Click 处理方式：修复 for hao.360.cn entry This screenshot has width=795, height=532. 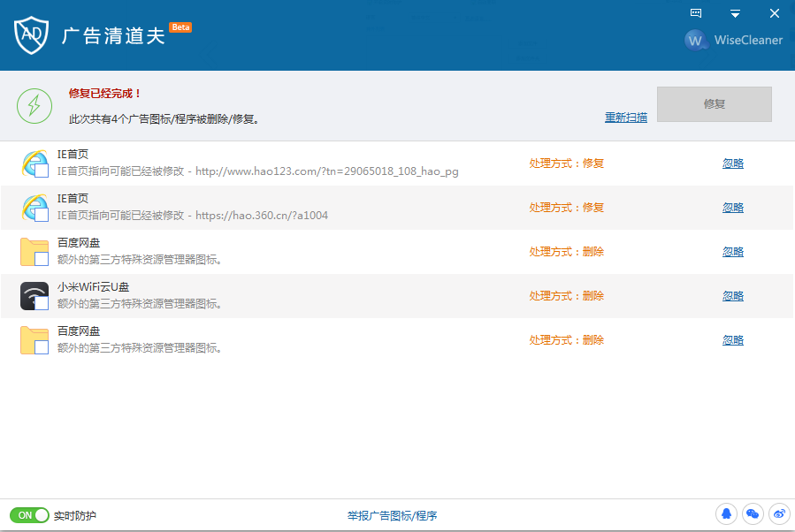click(566, 207)
